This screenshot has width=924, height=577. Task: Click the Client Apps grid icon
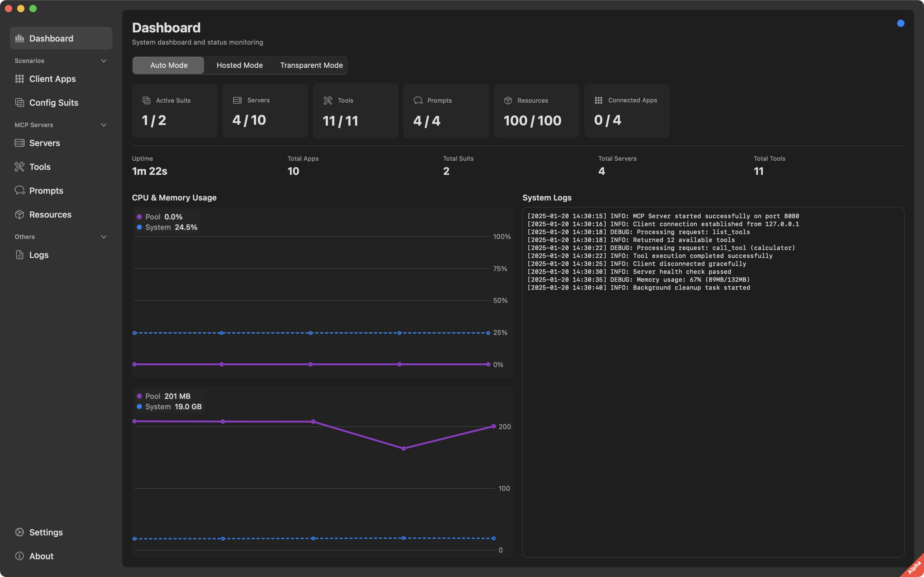pyautogui.click(x=20, y=79)
